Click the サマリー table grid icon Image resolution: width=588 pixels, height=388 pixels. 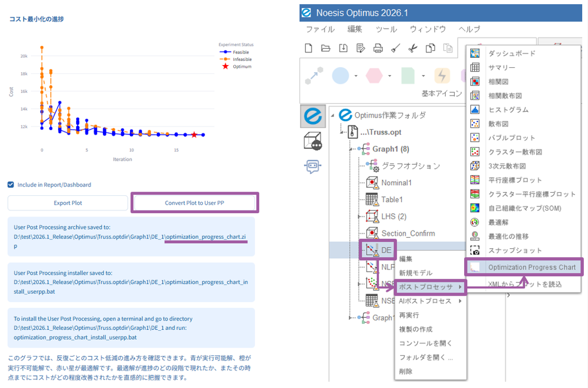[475, 67]
